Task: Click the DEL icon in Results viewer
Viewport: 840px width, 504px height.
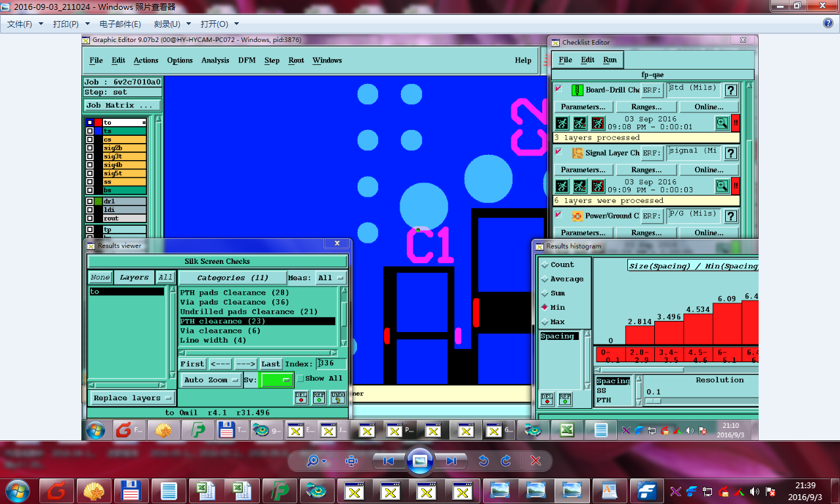Action: 301,398
